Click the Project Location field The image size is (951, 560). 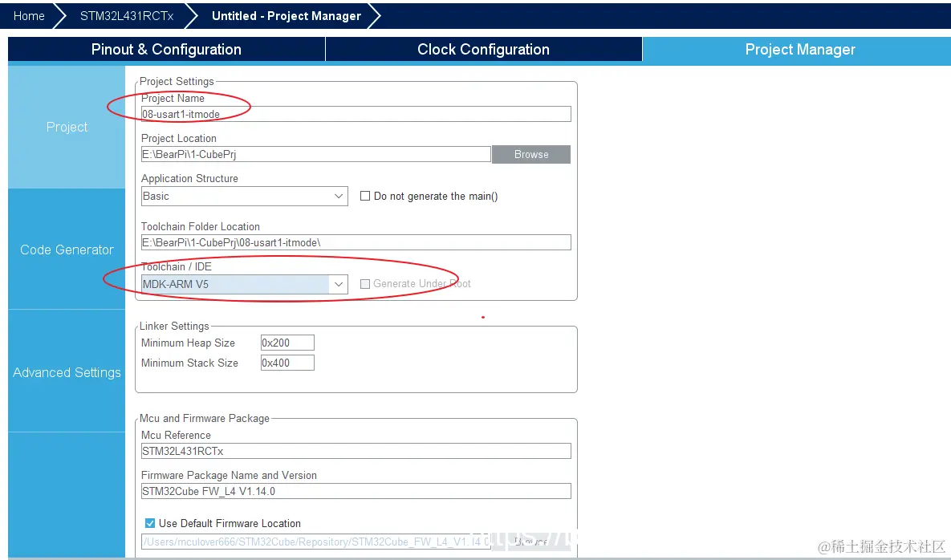[315, 154]
